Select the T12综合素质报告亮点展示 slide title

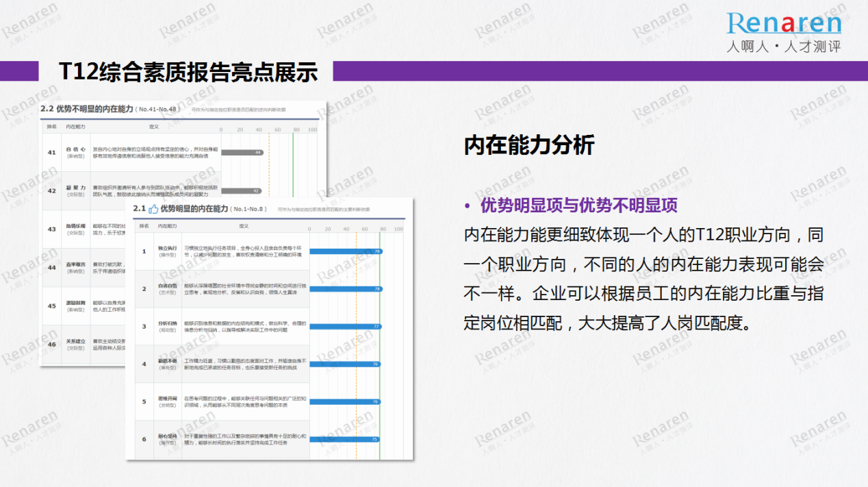[x=188, y=72]
